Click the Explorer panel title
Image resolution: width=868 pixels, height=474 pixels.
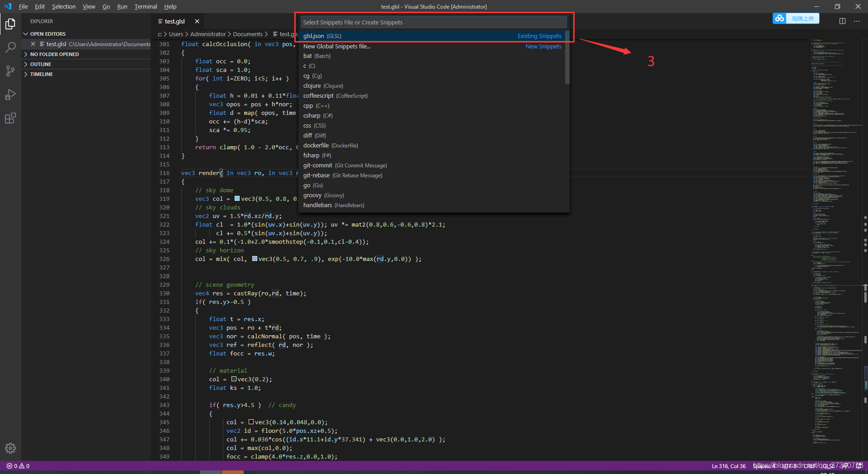click(42, 21)
